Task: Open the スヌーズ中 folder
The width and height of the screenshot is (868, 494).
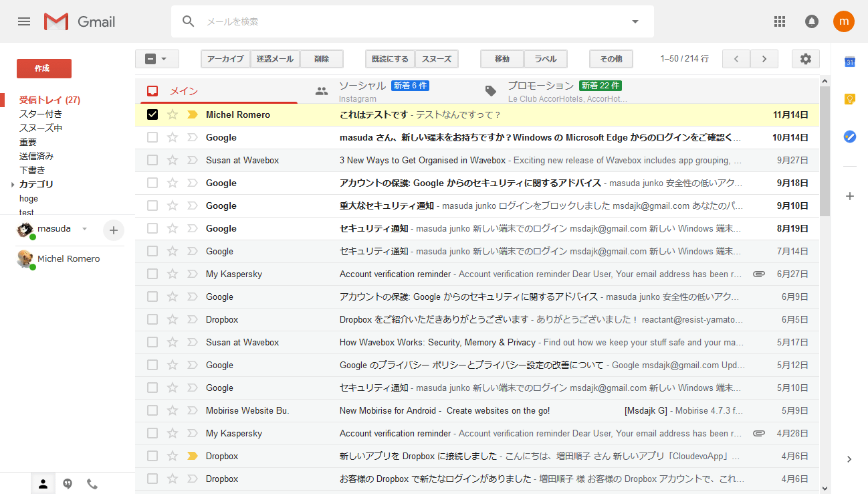Action: tap(41, 129)
